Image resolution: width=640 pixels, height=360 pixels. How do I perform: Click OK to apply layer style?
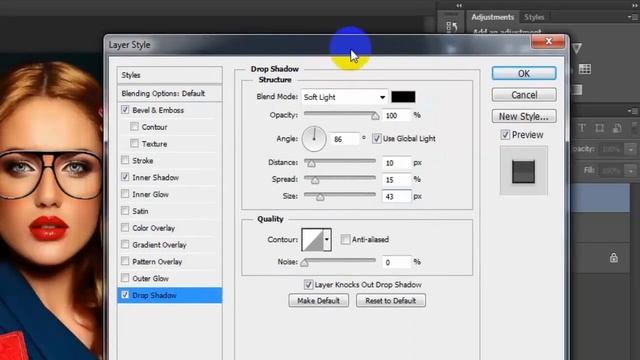524,73
